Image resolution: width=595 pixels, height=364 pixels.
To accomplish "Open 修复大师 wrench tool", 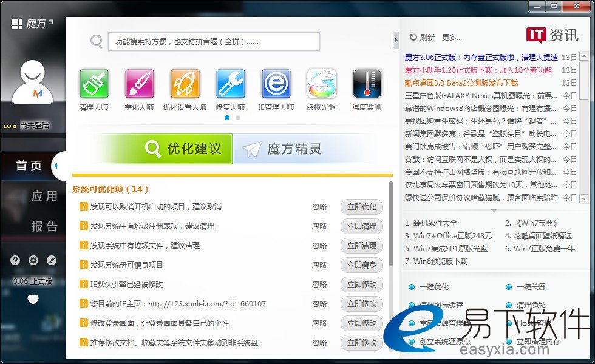I will point(230,84).
